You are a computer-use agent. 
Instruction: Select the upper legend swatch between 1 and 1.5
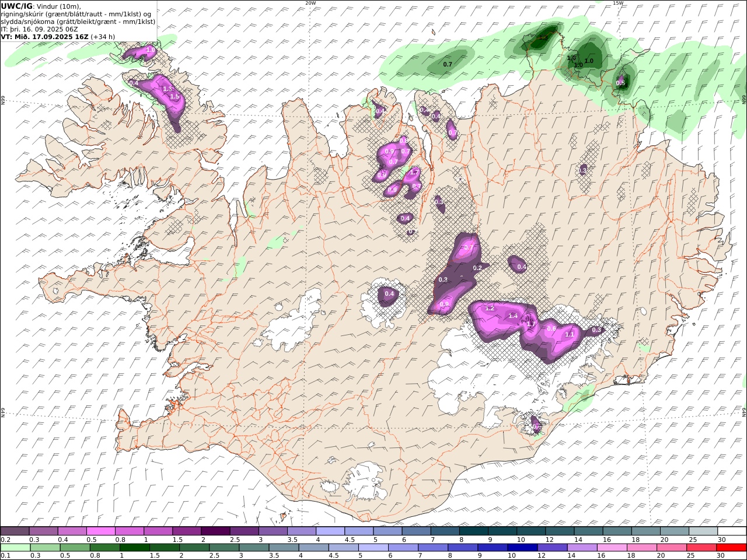click(x=158, y=531)
